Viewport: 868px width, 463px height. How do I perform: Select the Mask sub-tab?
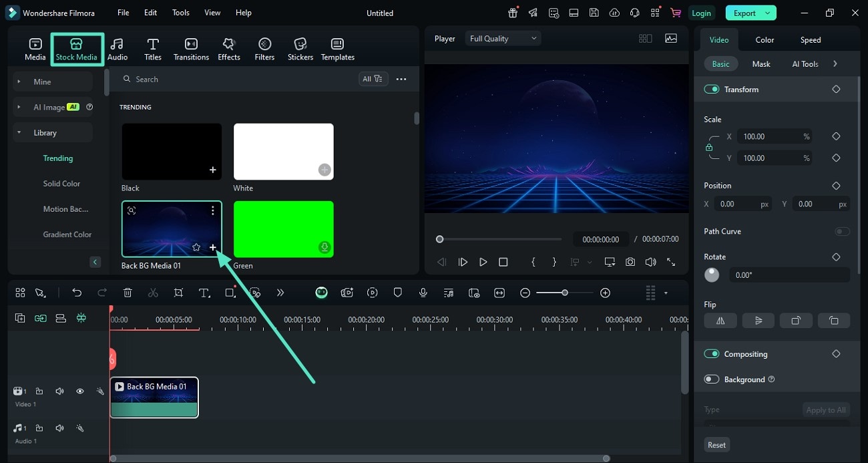tap(761, 64)
